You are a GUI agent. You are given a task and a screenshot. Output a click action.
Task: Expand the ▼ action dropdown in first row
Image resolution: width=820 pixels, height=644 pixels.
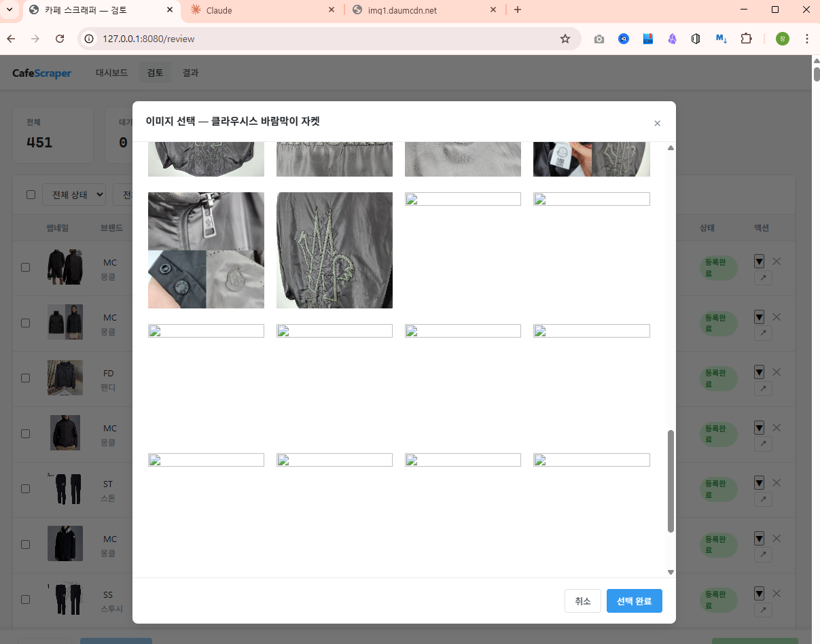pos(759,261)
